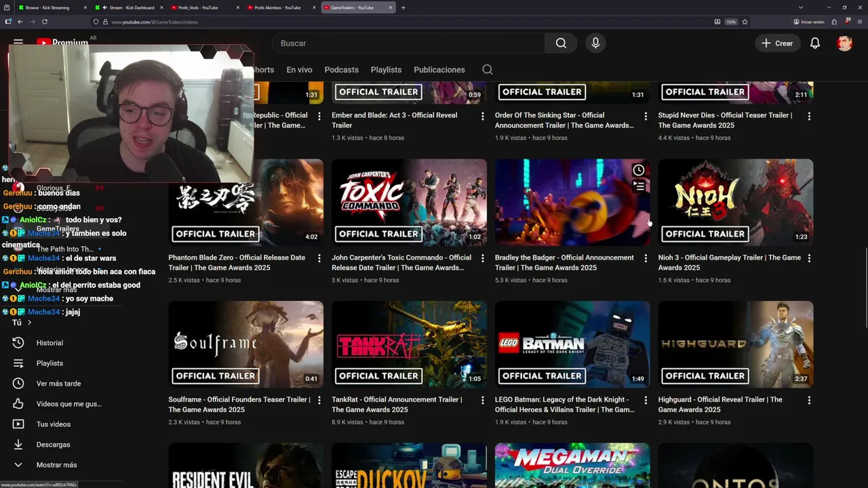Image resolution: width=868 pixels, height=488 pixels.
Task: Open Descargas in the sidebar
Action: [x=53, y=445]
